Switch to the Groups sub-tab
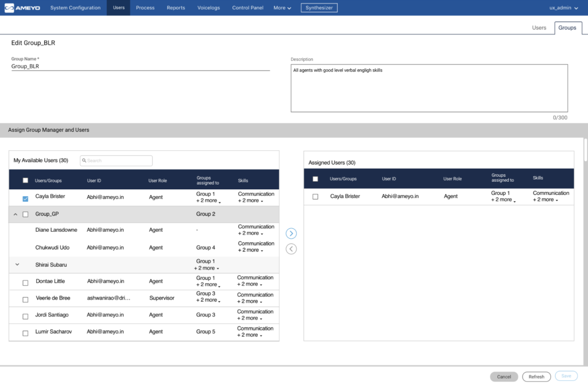 [x=567, y=28]
